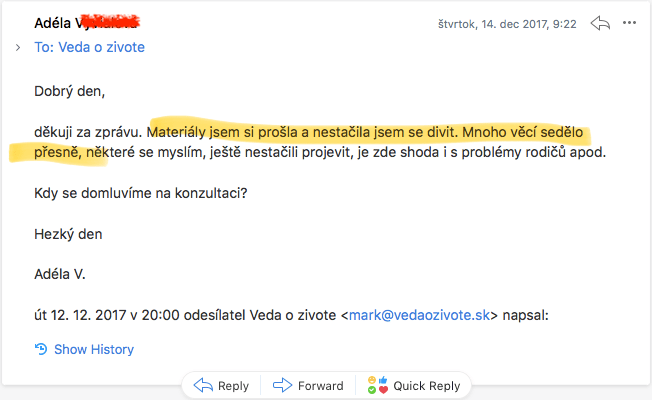652x400 pixels.
Task: Open the mark@vedaozivote.sk email link
Action: pyautogui.click(x=418, y=314)
